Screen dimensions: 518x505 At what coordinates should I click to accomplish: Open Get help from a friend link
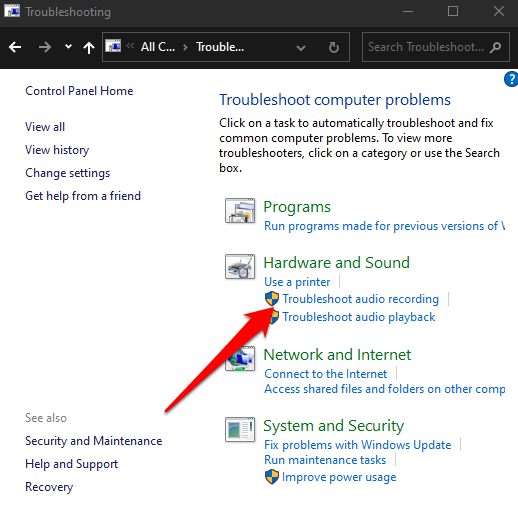(x=83, y=196)
